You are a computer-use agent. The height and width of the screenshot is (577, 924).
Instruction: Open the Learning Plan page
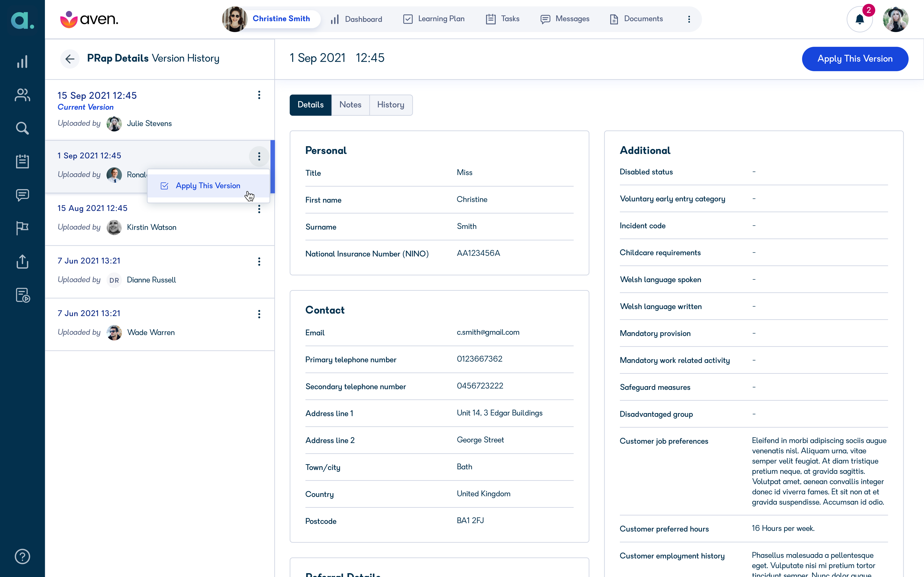click(x=433, y=19)
